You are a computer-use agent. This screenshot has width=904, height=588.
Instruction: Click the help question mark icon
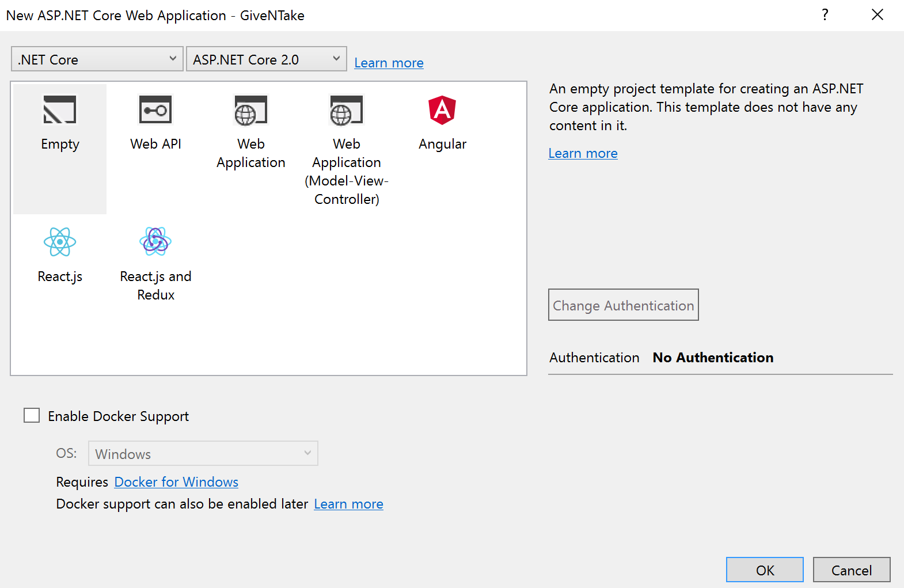pyautogui.click(x=825, y=15)
